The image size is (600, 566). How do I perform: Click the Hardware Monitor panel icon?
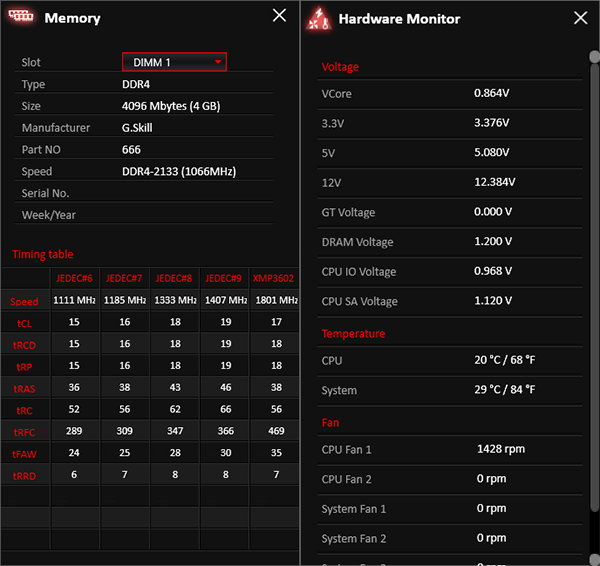pos(319,18)
